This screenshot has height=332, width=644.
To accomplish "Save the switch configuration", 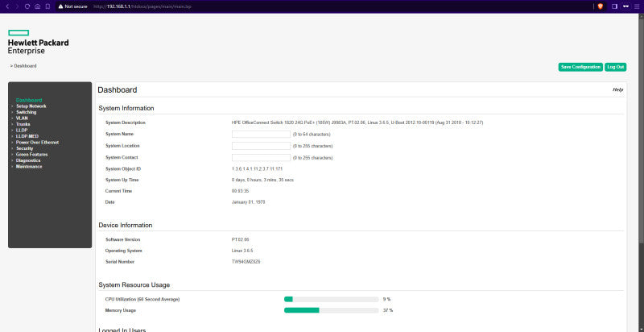I will coord(580,67).
